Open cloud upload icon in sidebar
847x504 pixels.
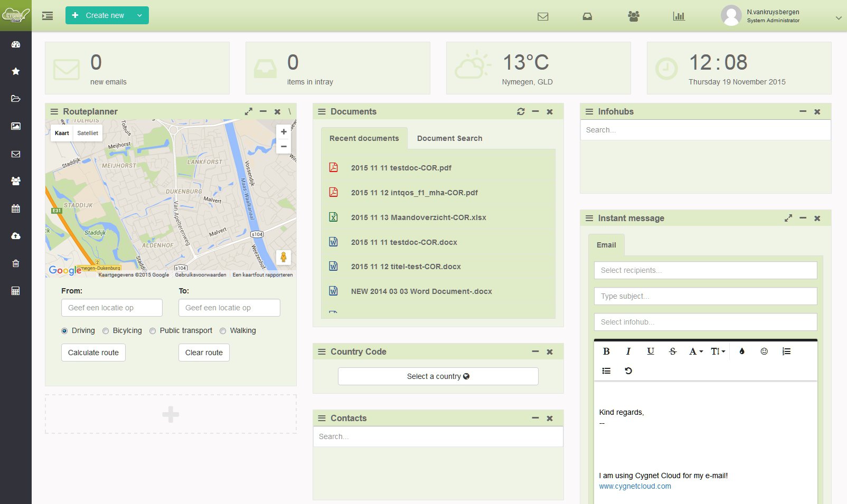point(16,236)
